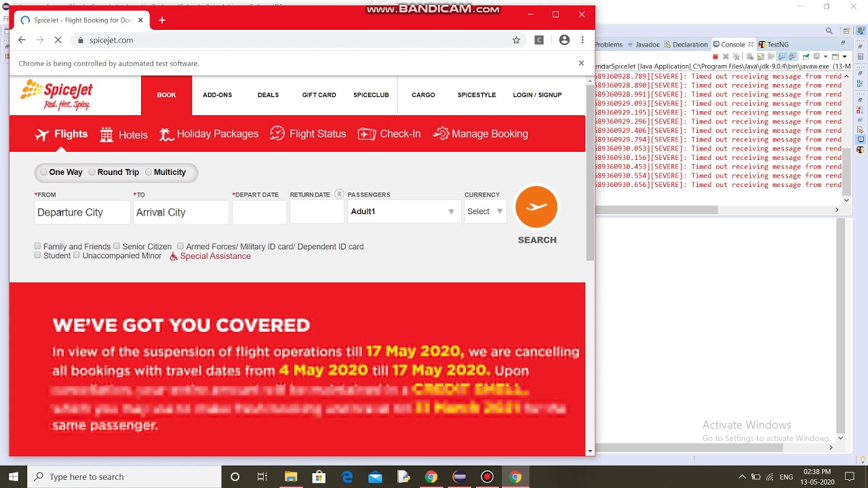Open the Holiday Packages section
Image resolution: width=868 pixels, height=488 pixels.
(x=209, y=134)
